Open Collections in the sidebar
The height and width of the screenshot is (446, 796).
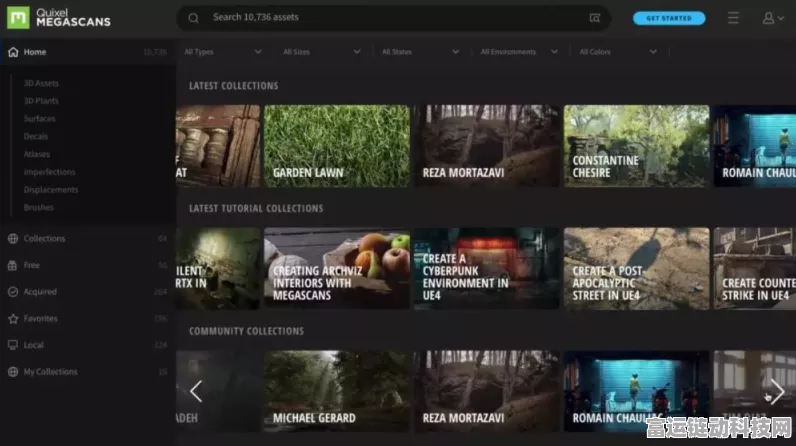88,238
